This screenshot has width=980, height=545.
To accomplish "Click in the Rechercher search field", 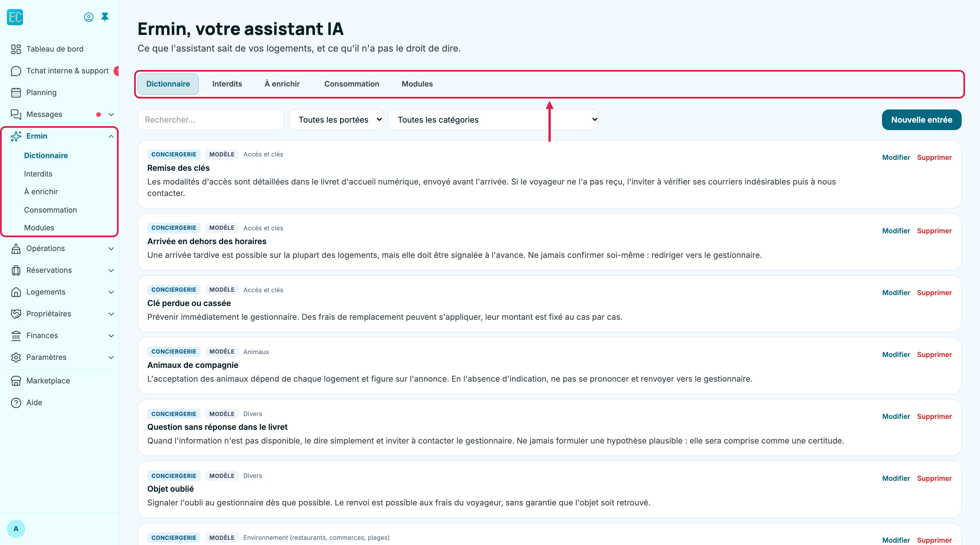I will tap(211, 120).
